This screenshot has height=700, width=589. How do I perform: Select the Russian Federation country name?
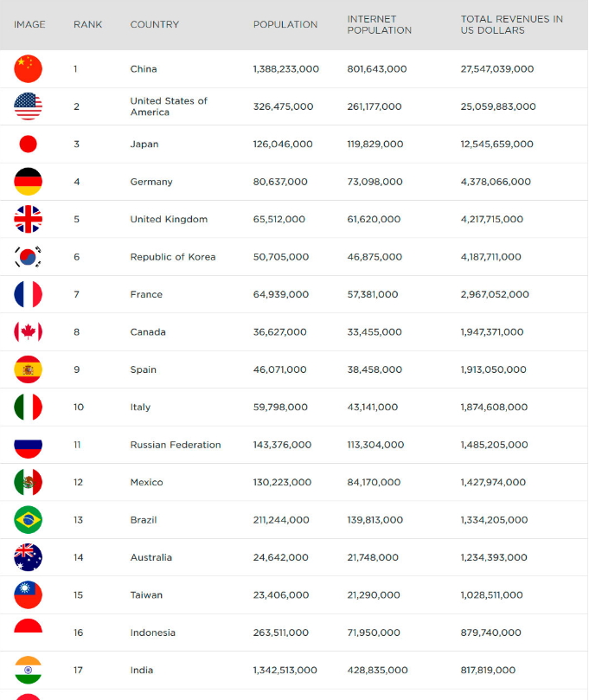176,445
